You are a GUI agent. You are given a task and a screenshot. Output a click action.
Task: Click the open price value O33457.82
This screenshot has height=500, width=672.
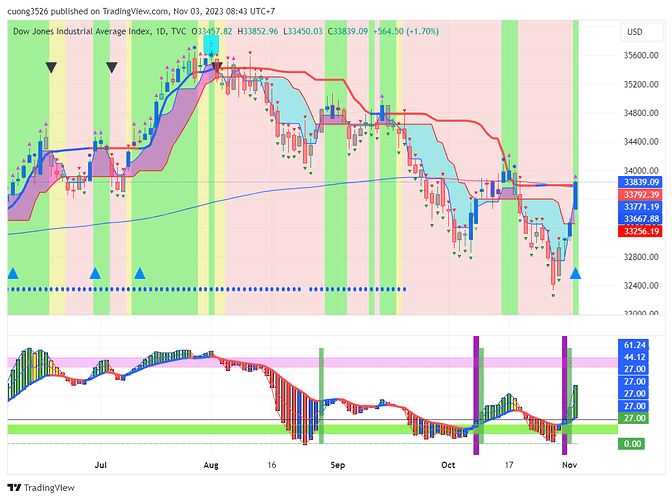click(x=212, y=31)
